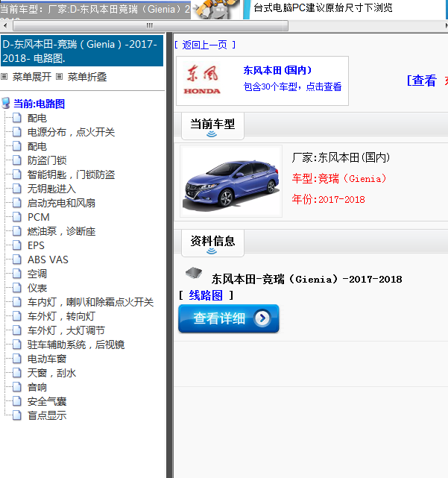The image size is (448, 478).
Task: Open the 东风本田 (国内) brand link
Action: (277, 70)
